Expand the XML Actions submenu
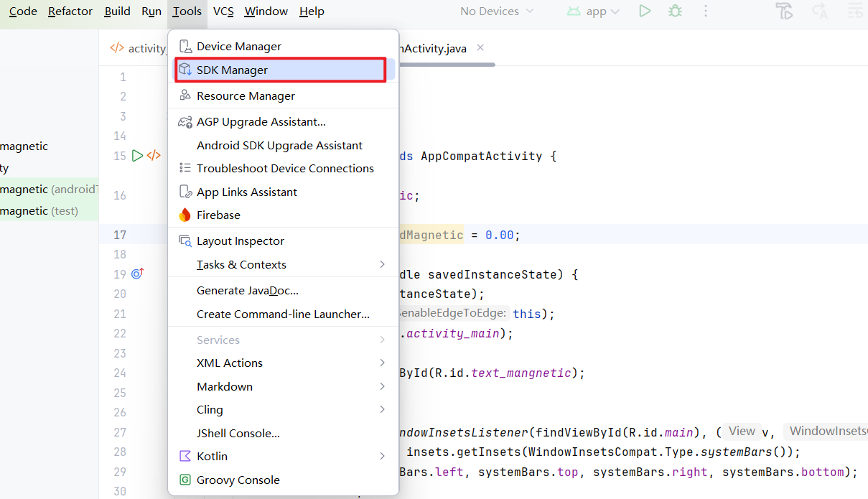The width and height of the screenshot is (868, 499). point(283,363)
